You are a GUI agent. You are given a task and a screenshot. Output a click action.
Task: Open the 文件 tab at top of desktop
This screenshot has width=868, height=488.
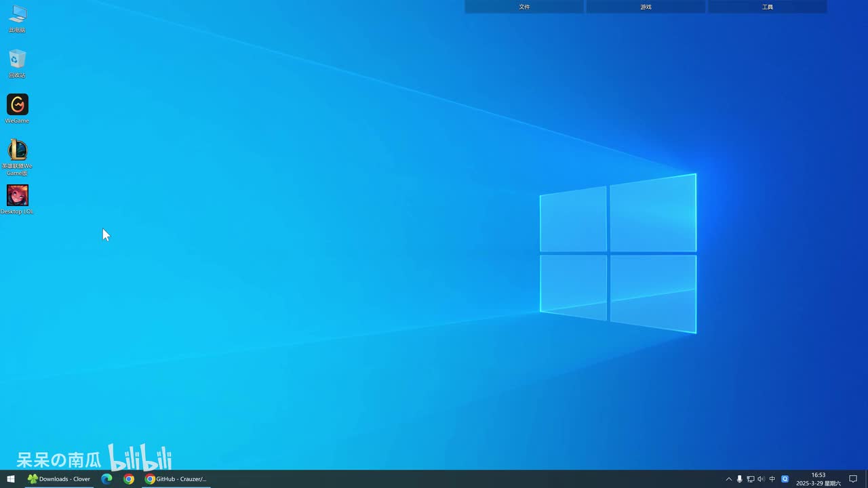pyautogui.click(x=524, y=7)
